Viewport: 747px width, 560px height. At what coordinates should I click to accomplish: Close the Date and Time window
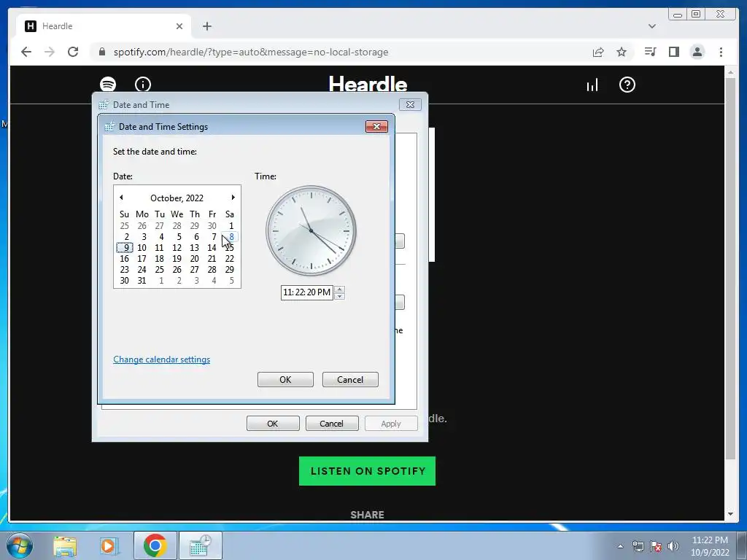410,104
